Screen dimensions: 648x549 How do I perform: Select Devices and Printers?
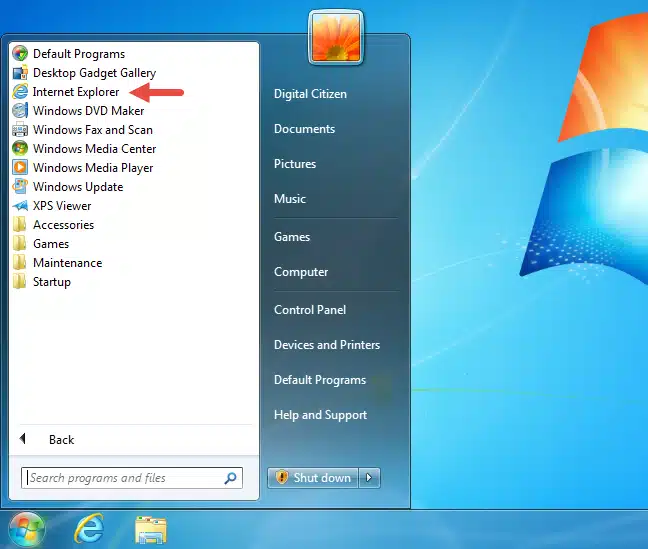pos(327,345)
